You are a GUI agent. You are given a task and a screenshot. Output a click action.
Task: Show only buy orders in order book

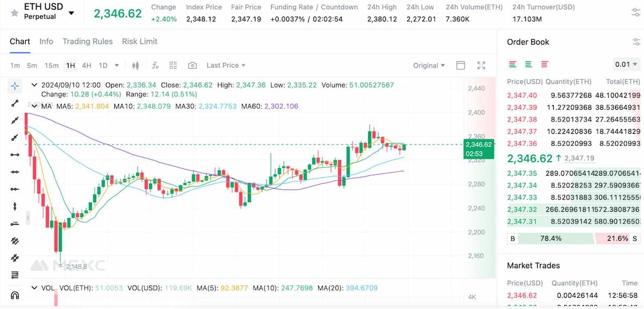point(529,64)
